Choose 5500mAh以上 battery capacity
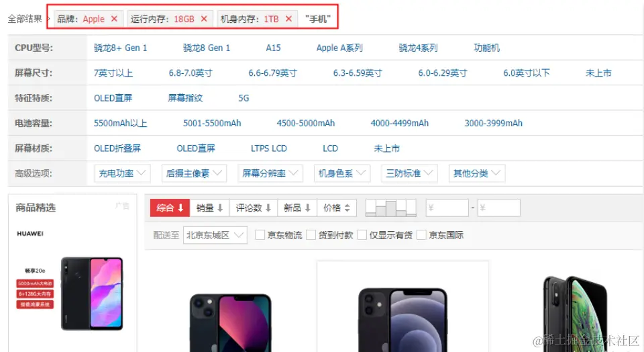 pos(120,124)
